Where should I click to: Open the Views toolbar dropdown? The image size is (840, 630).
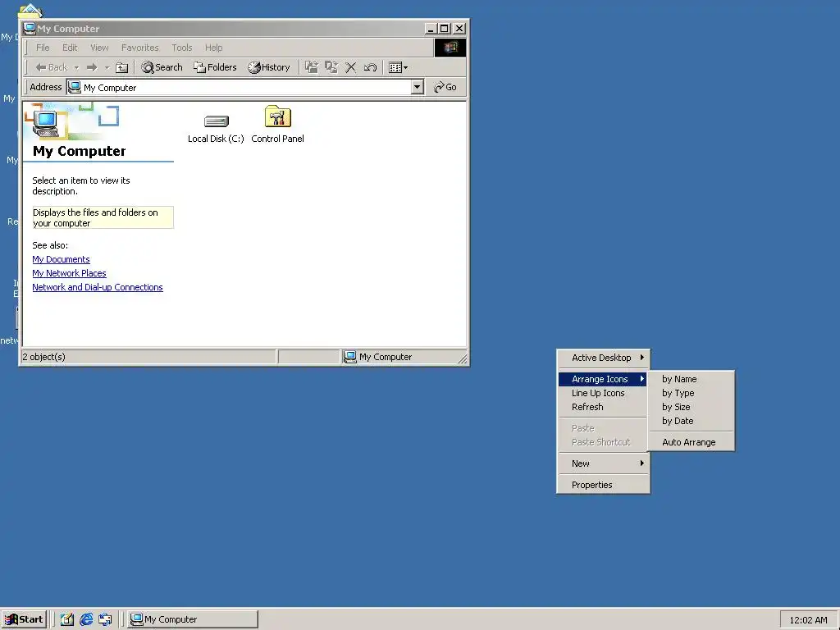pos(398,67)
